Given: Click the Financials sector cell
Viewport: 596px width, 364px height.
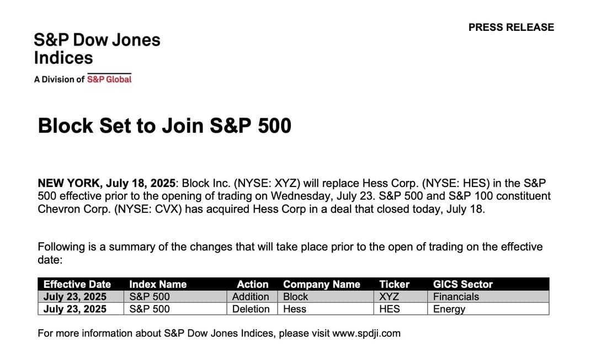Looking at the screenshot, I should tap(488, 296).
